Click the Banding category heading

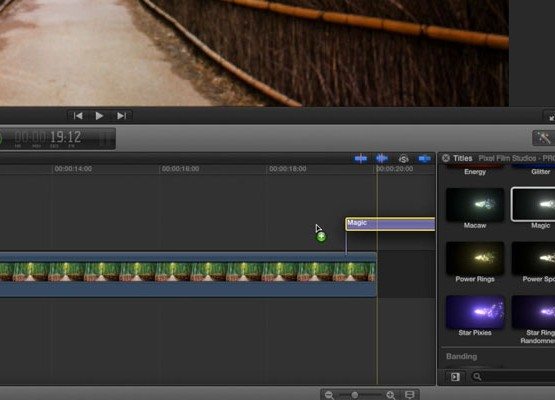click(462, 356)
